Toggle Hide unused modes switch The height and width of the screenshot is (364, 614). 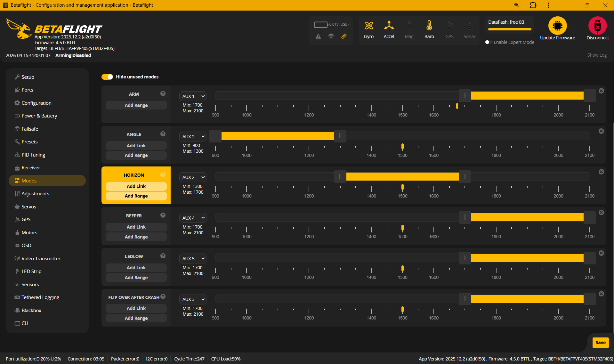click(x=107, y=77)
